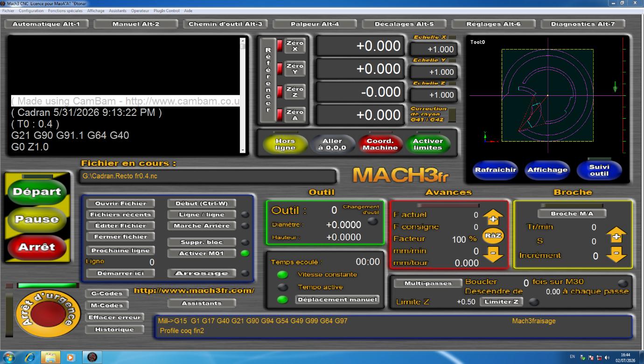Viewport: 644px width, 364px height.
Task: Increase feed rate with the Avances plus arrow
Action: point(493,218)
